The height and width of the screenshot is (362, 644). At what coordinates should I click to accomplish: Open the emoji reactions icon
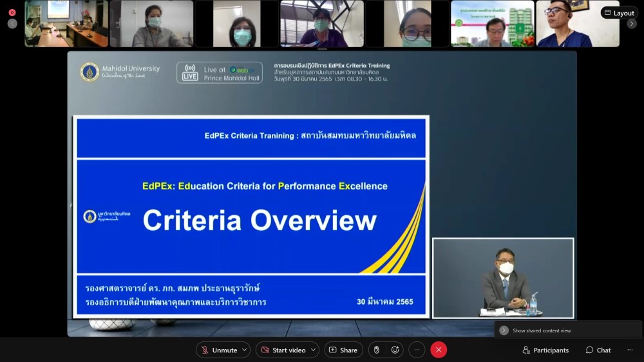click(x=395, y=350)
